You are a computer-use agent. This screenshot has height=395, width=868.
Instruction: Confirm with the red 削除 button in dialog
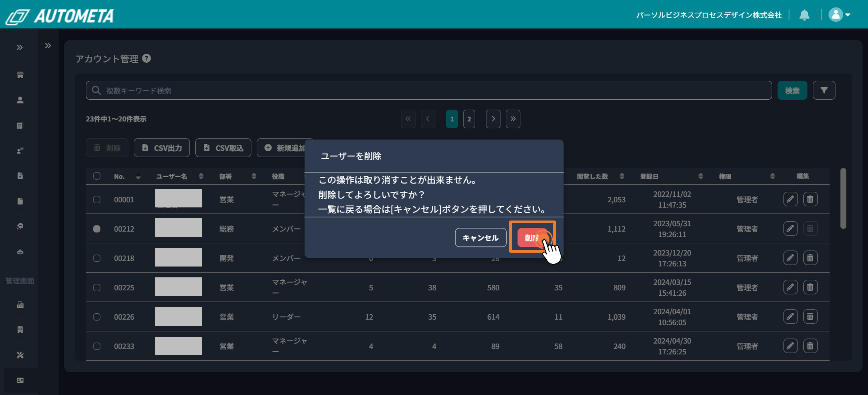pos(532,237)
